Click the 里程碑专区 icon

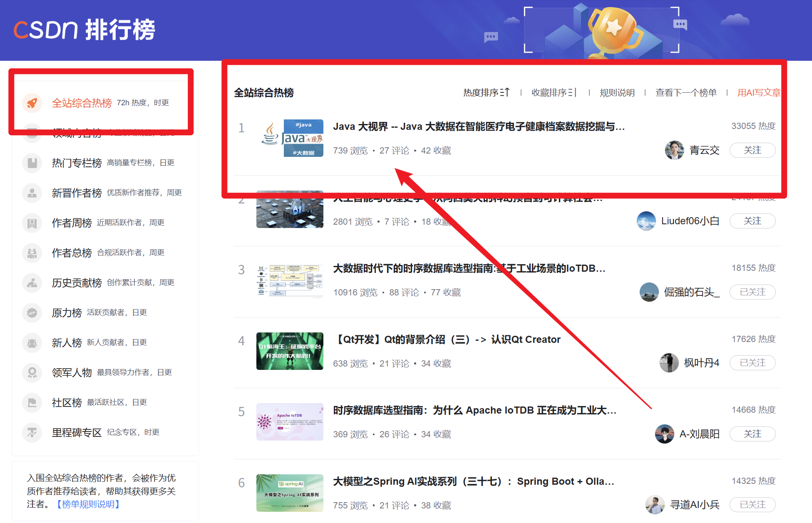click(x=32, y=432)
